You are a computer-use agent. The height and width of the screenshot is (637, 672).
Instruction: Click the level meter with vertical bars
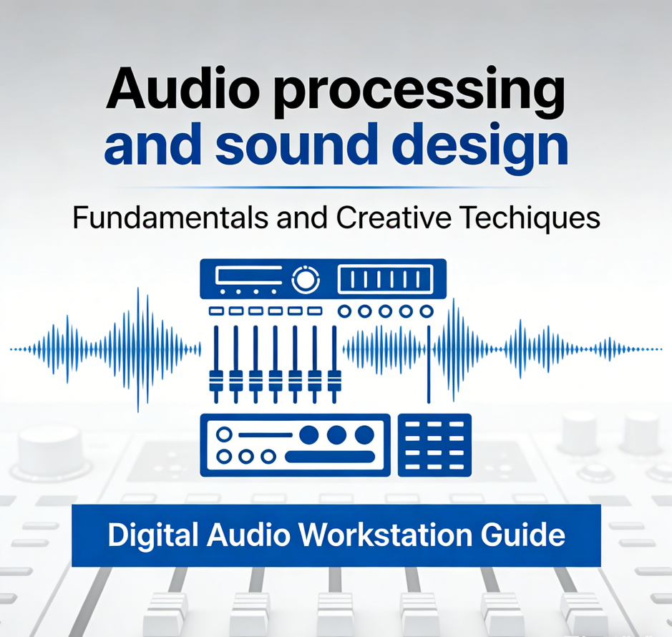click(x=385, y=278)
